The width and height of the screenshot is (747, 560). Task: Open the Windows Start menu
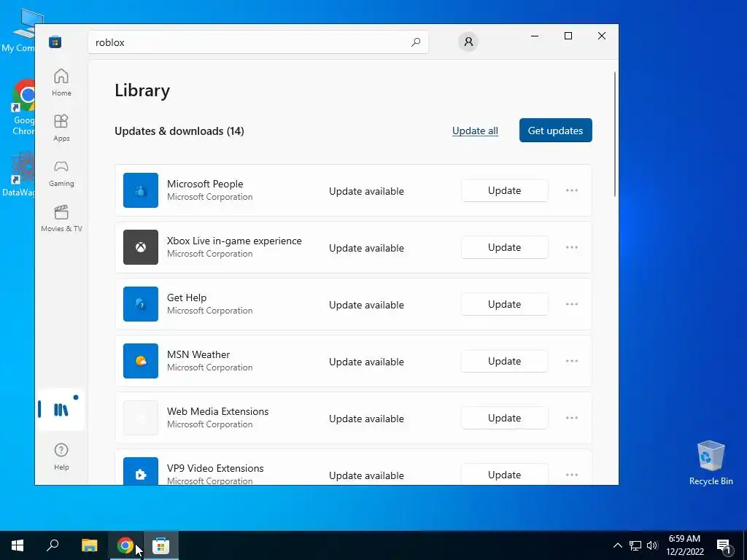pyautogui.click(x=18, y=545)
